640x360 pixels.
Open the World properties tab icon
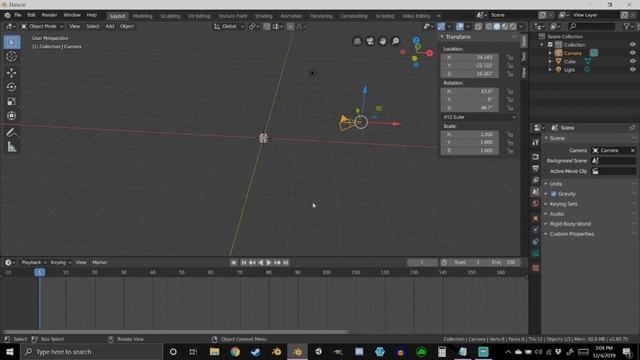pyautogui.click(x=536, y=203)
